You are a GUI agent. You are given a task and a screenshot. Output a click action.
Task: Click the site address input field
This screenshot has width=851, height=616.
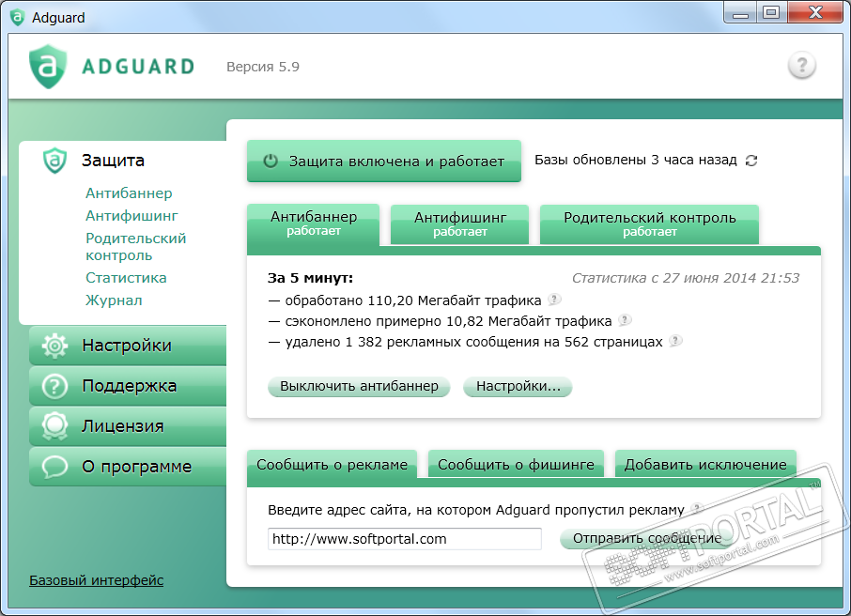[x=404, y=539]
